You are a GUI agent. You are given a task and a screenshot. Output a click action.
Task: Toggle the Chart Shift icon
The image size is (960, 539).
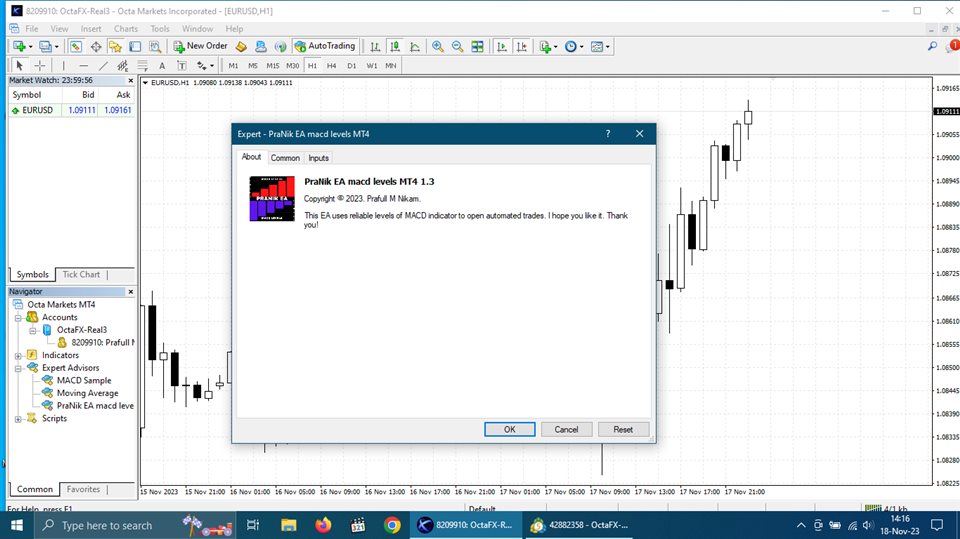tap(522, 47)
